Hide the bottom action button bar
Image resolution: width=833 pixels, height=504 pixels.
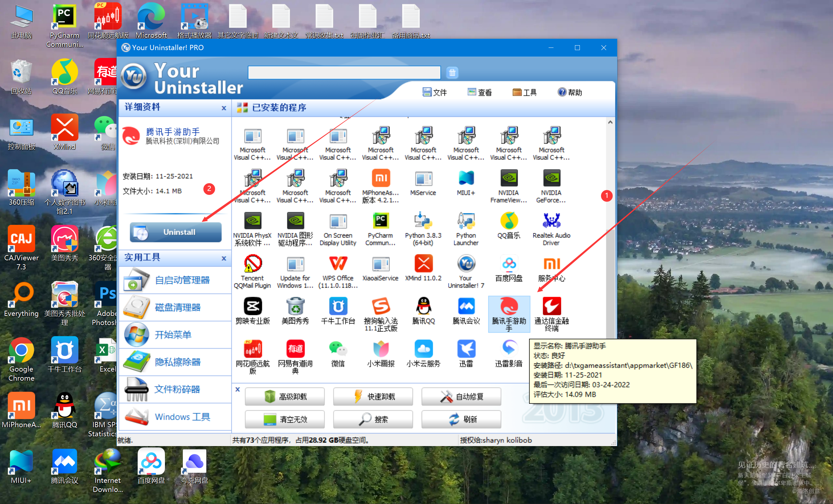pyautogui.click(x=237, y=389)
